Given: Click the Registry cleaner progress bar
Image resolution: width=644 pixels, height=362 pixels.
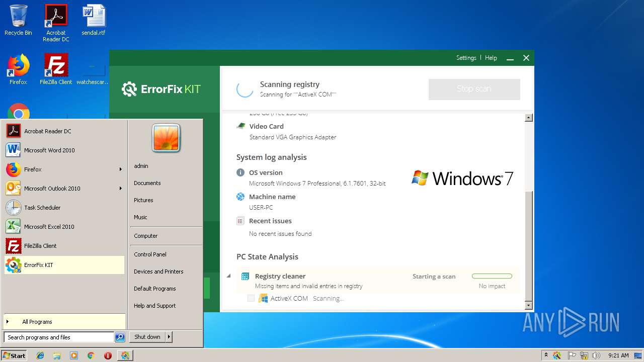Looking at the screenshot, I should click(492, 276).
